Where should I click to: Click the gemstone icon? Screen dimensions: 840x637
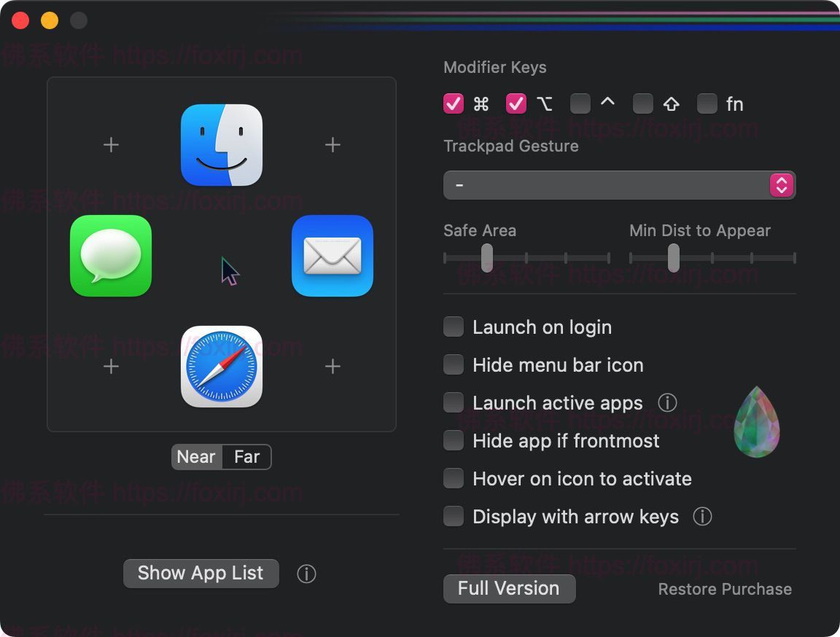point(756,422)
